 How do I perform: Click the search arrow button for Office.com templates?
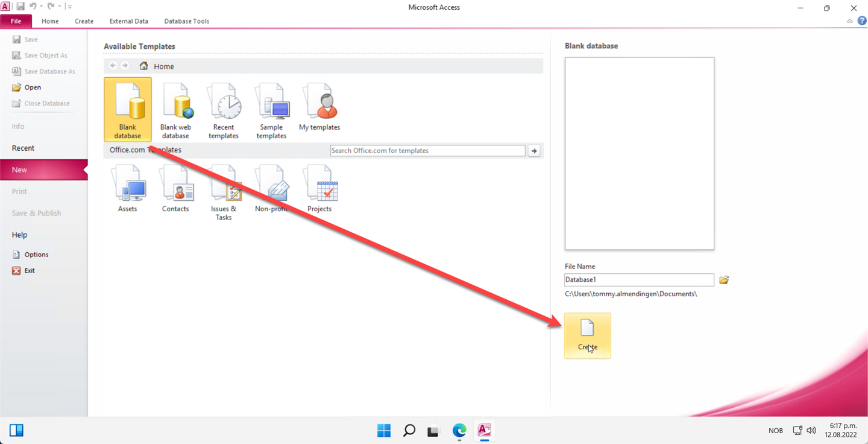pos(534,151)
